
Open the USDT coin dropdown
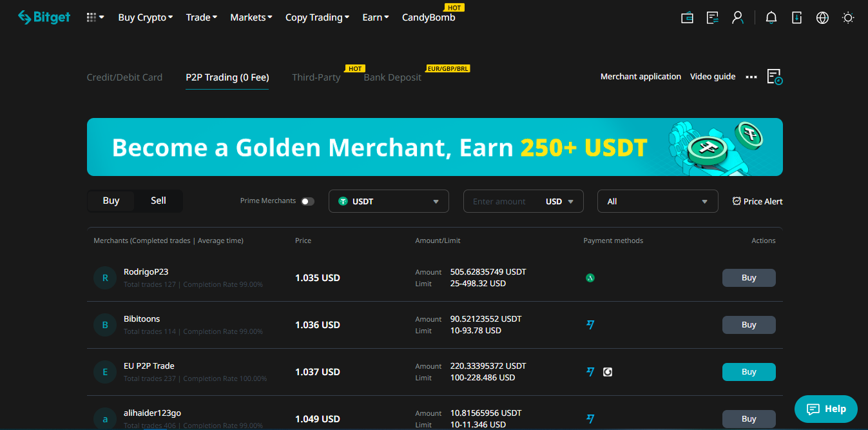[x=389, y=201]
